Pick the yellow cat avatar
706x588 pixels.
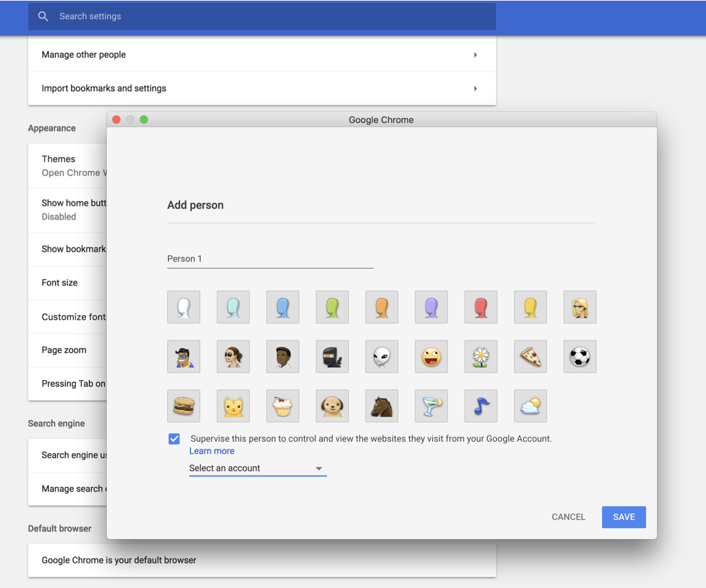tap(233, 406)
